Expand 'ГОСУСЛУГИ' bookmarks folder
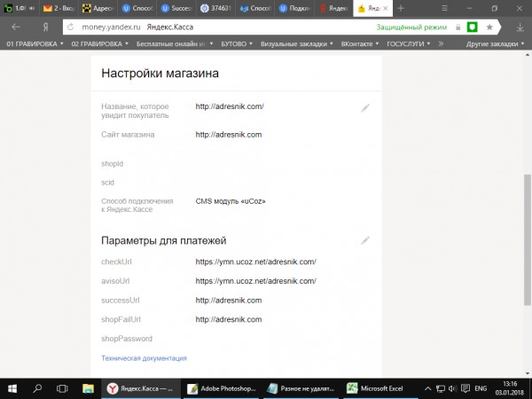 click(x=409, y=43)
